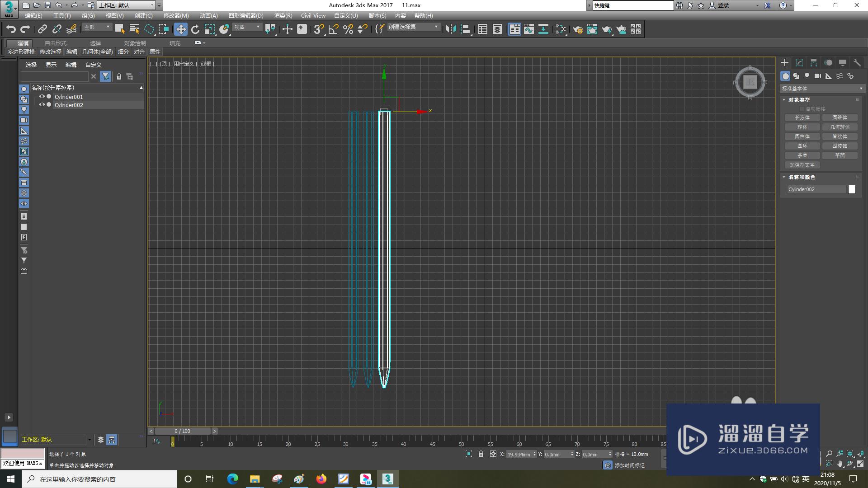Viewport: 868px width, 488px height.
Task: Hide Cylinder001 using its eye icon
Action: (42, 97)
